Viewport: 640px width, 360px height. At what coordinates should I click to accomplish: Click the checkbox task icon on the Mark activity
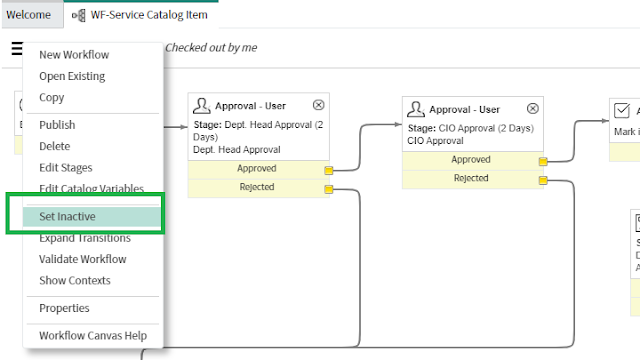coord(622,111)
